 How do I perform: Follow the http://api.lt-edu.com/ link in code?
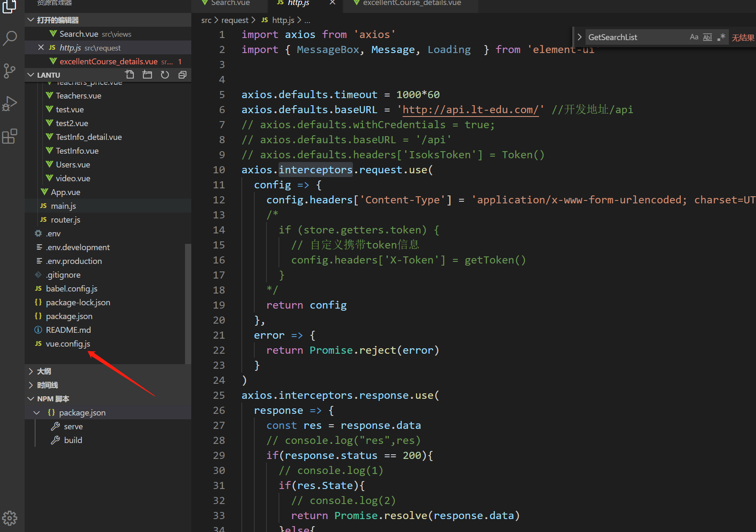(x=470, y=110)
